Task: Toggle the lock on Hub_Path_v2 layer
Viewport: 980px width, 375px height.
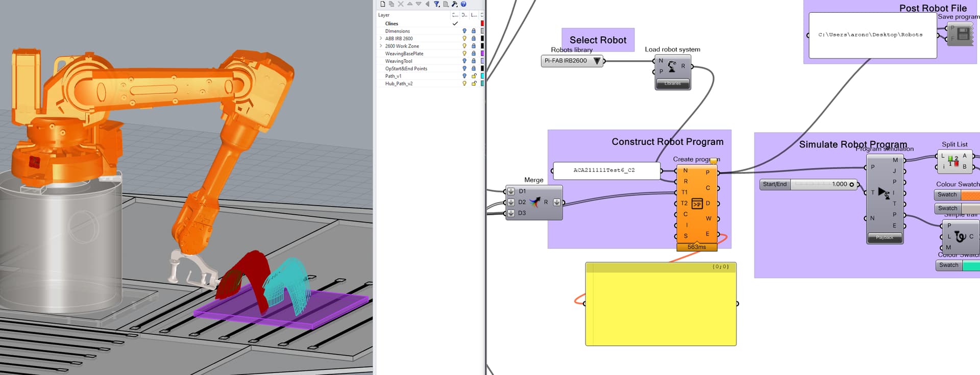Action: pos(474,84)
